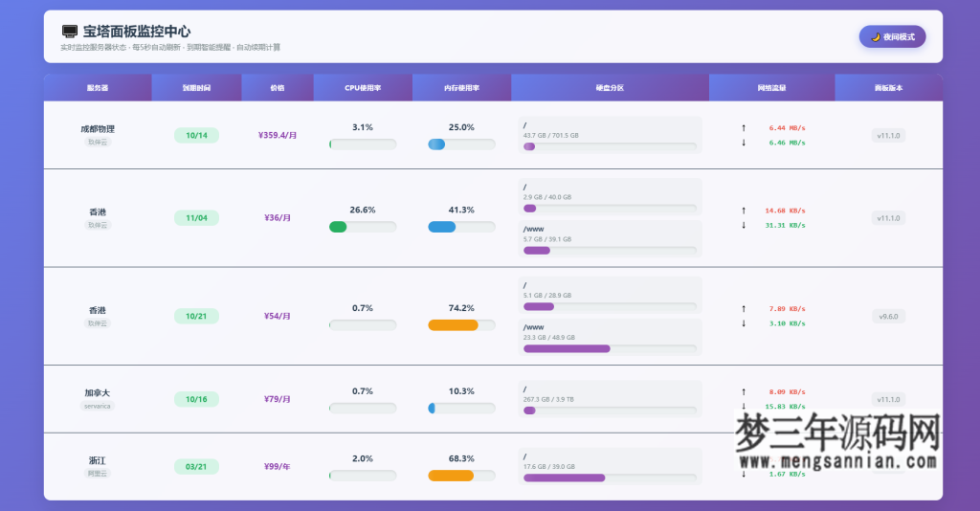Click the 74.2% memory usage bar

[461, 325]
